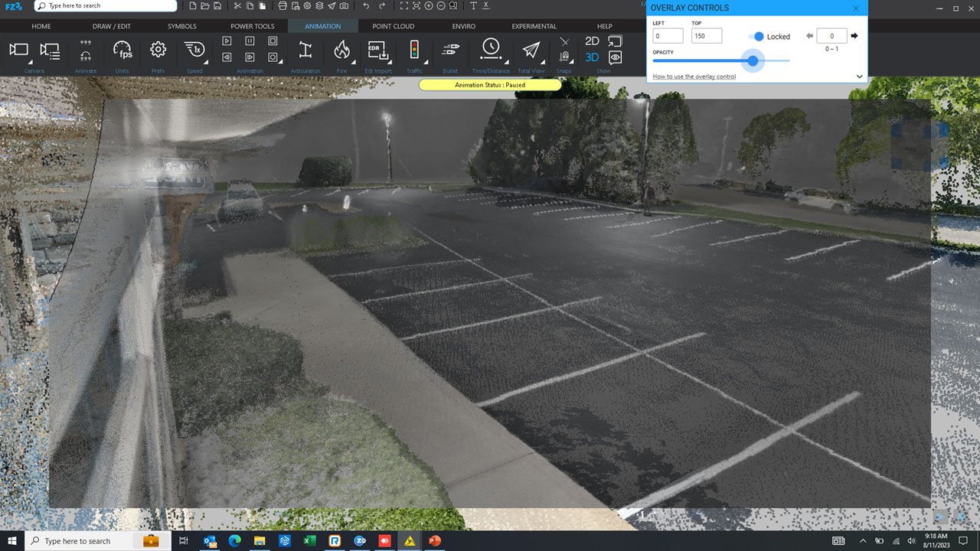Click the Total View paper plane icon
980x551 pixels.
[x=531, y=51]
